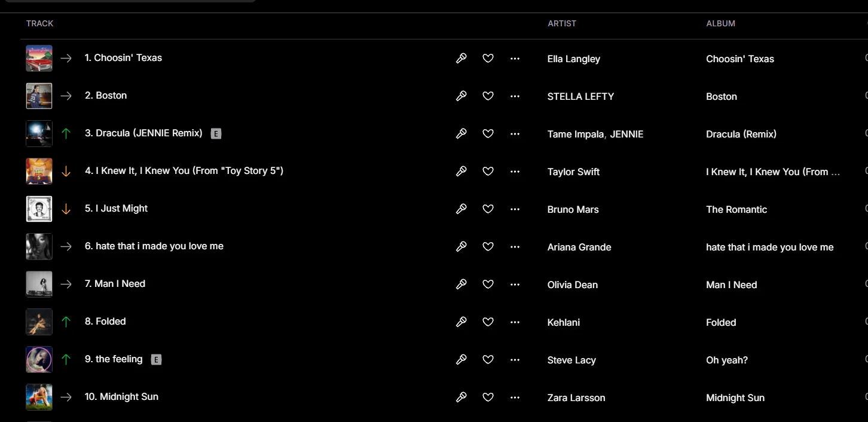Screen dimensions: 868x422
Task: Open more options for Choosin' Texas
Action: click(515, 59)
